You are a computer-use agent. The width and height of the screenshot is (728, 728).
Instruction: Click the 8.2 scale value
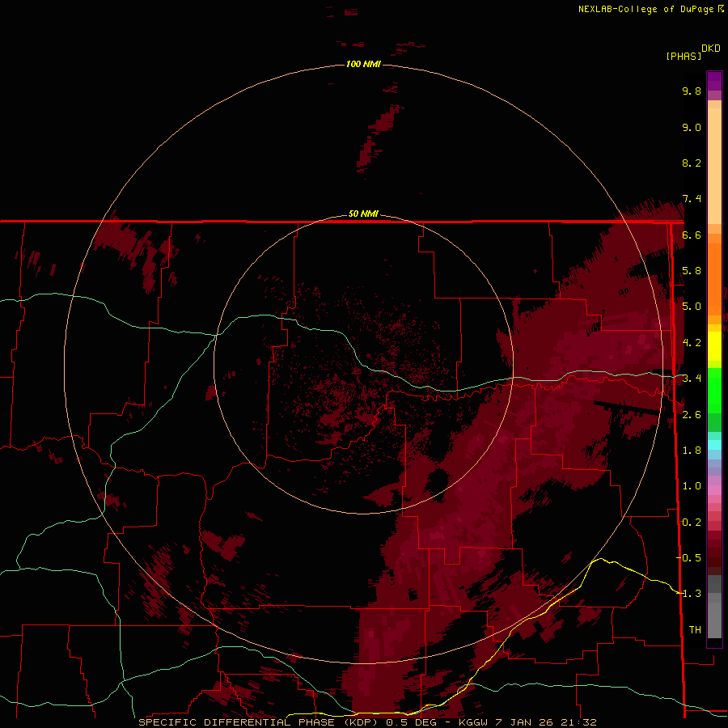tap(692, 163)
